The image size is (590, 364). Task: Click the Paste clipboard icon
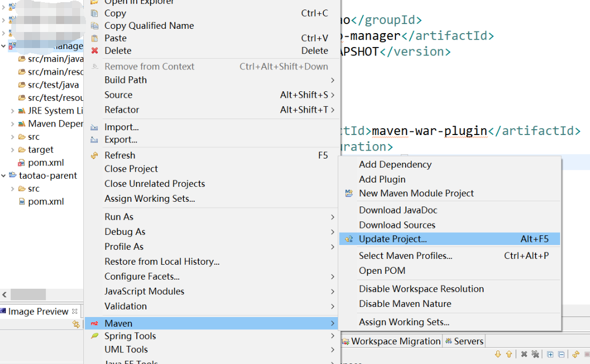[95, 38]
